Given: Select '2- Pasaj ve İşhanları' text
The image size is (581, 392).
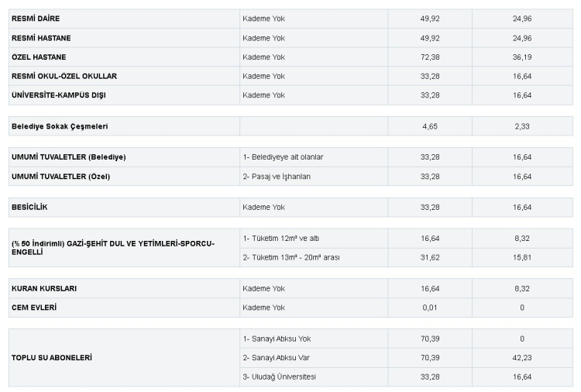Looking at the screenshot, I should tap(277, 176).
